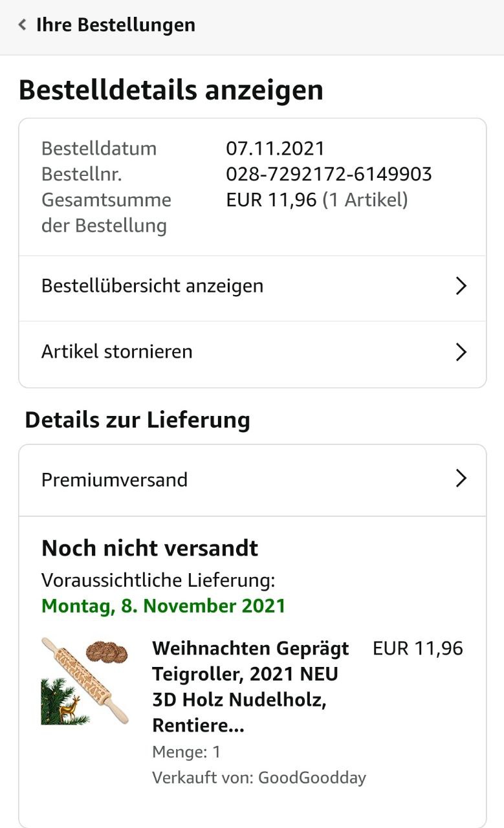
Task: Select the order number 028-7292172-6149903
Action: [x=329, y=174]
